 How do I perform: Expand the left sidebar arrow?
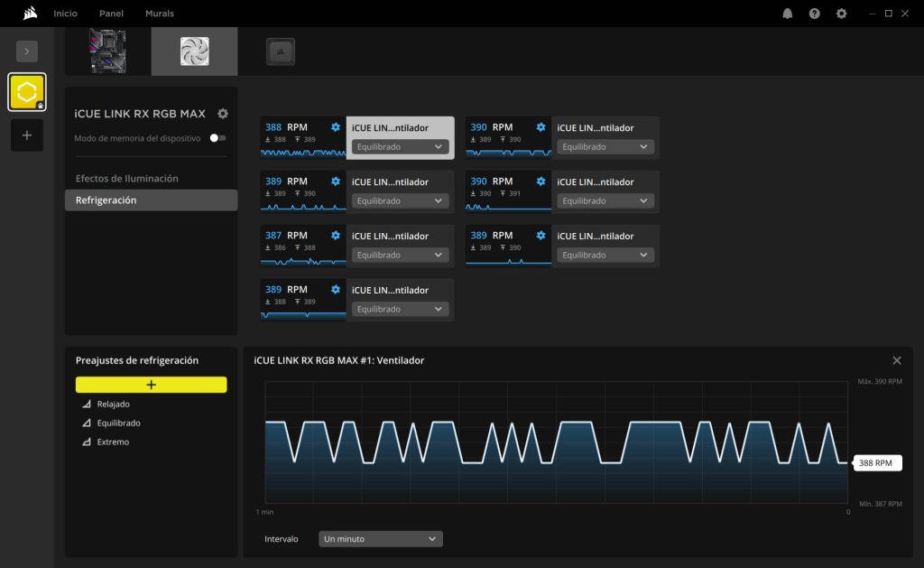26,51
